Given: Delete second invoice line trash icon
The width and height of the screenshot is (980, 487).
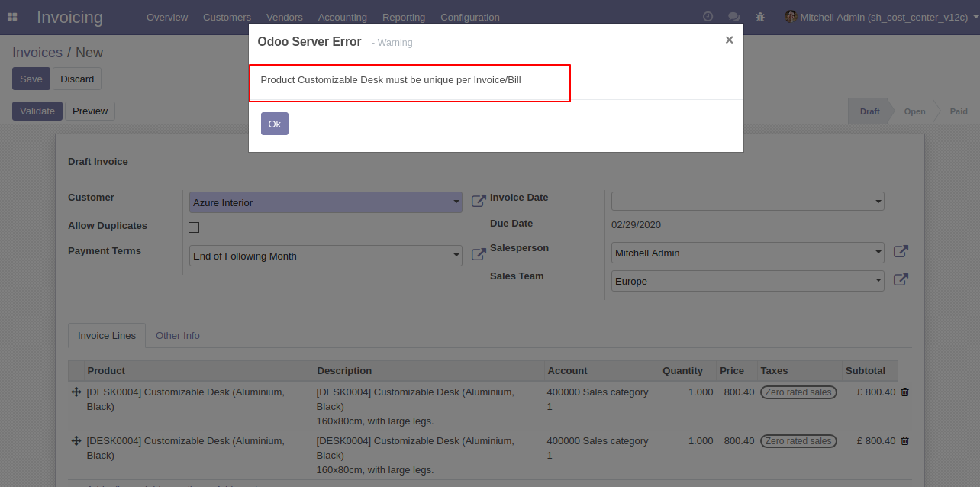Looking at the screenshot, I should pos(905,441).
